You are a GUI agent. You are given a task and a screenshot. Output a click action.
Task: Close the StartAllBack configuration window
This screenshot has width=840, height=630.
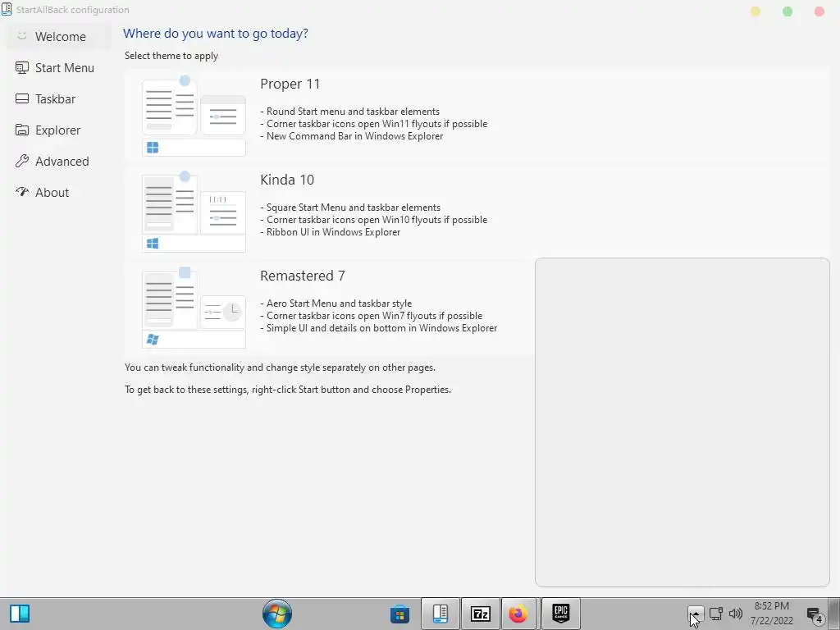[819, 11]
